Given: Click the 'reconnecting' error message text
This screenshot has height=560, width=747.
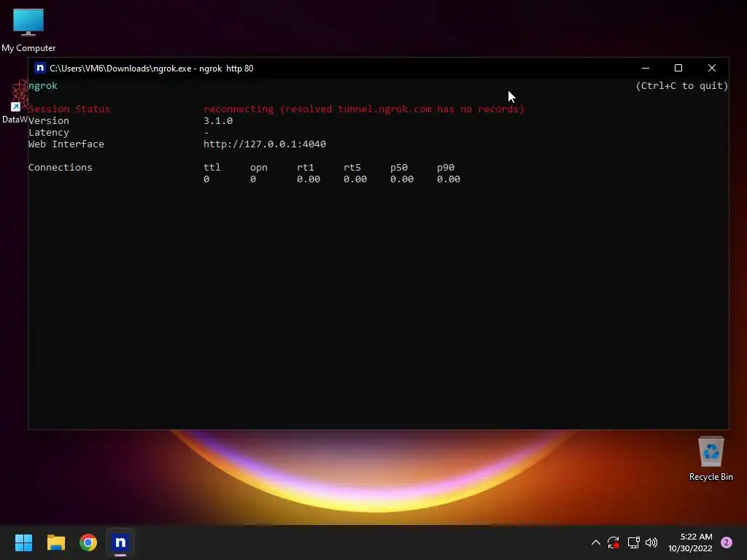Looking at the screenshot, I should [364, 109].
